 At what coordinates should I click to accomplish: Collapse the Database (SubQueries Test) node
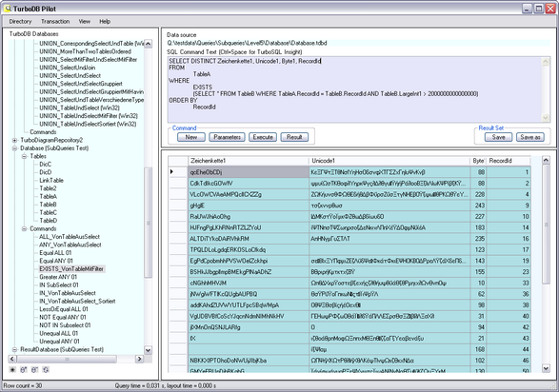[14, 148]
